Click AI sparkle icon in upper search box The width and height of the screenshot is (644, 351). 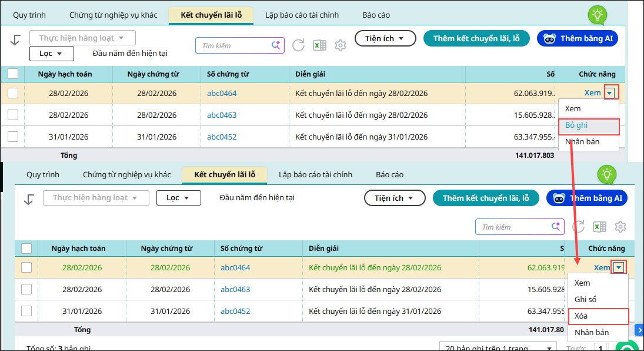click(x=276, y=45)
